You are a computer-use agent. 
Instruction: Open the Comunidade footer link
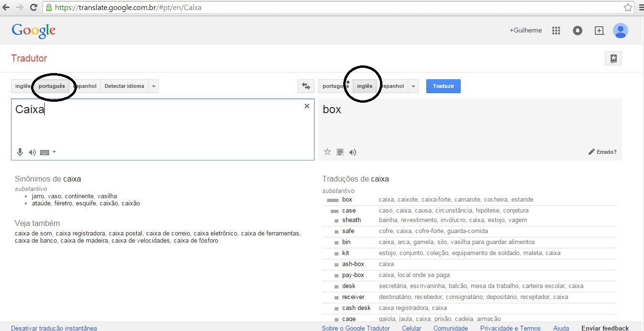451,328
